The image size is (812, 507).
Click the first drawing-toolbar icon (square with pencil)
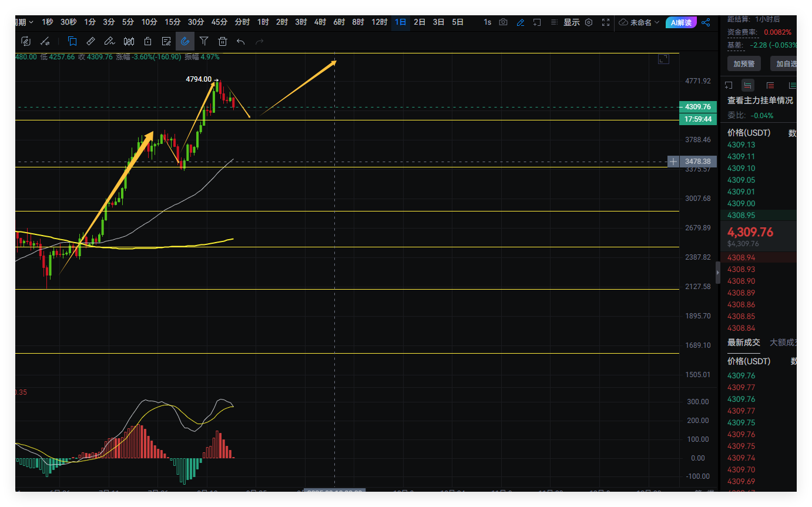[x=25, y=41]
